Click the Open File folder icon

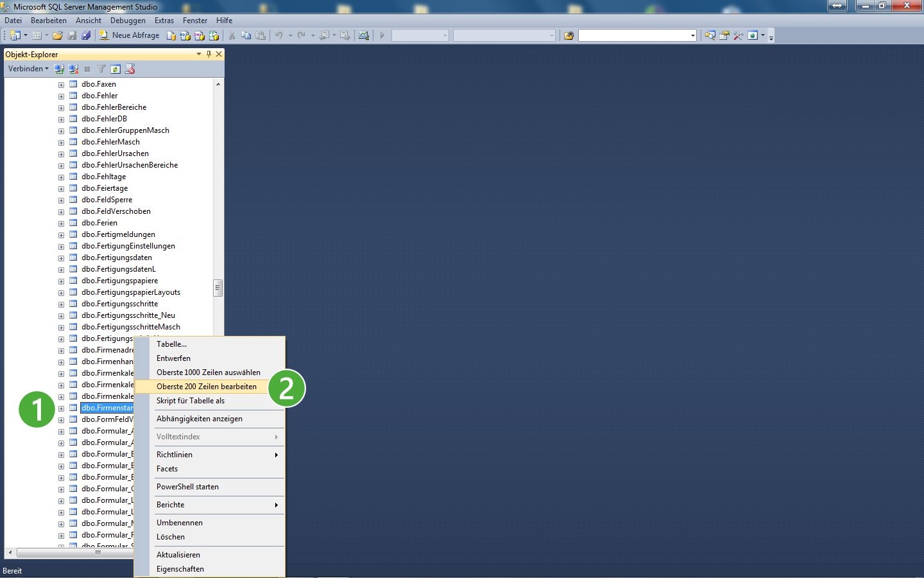tap(58, 35)
